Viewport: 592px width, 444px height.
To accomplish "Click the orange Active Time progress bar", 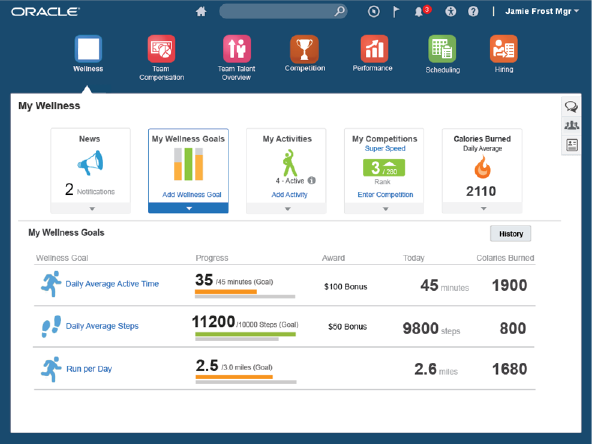I will (226, 291).
